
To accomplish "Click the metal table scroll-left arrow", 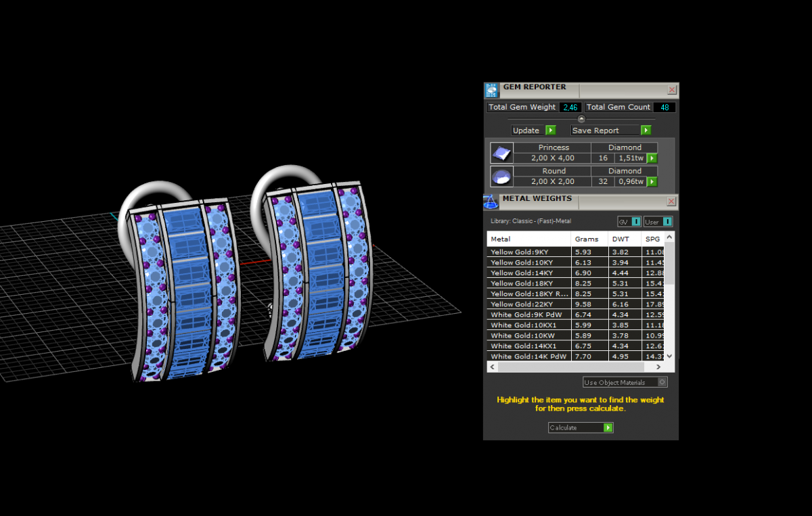I will coord(493,367).
